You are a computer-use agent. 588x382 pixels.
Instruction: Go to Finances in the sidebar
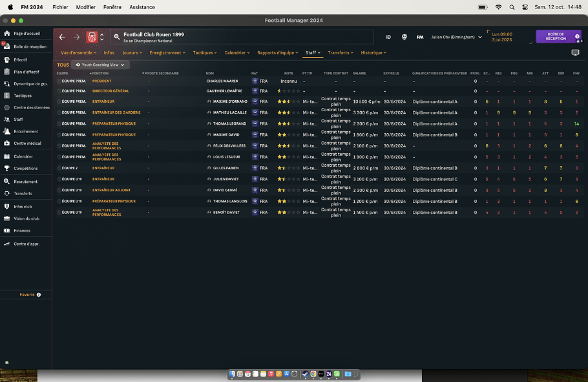click(x=22, y=230)
